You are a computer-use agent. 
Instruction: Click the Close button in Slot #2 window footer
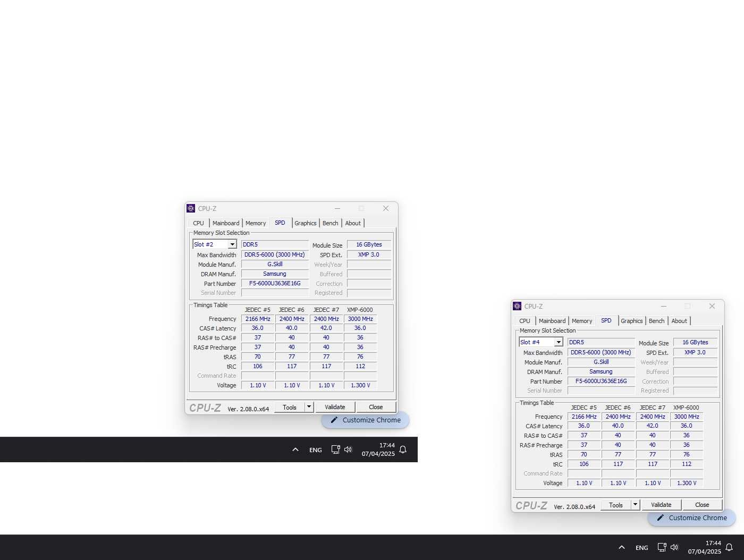click(376, 407)
